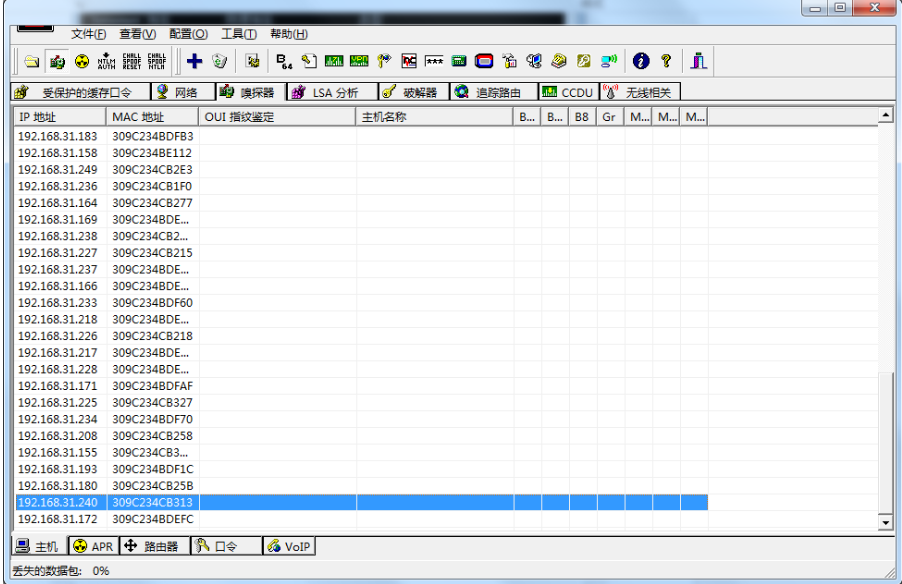
Task: Click the NTLM AUTH toolbar icon
Action: tap(106, 61)
